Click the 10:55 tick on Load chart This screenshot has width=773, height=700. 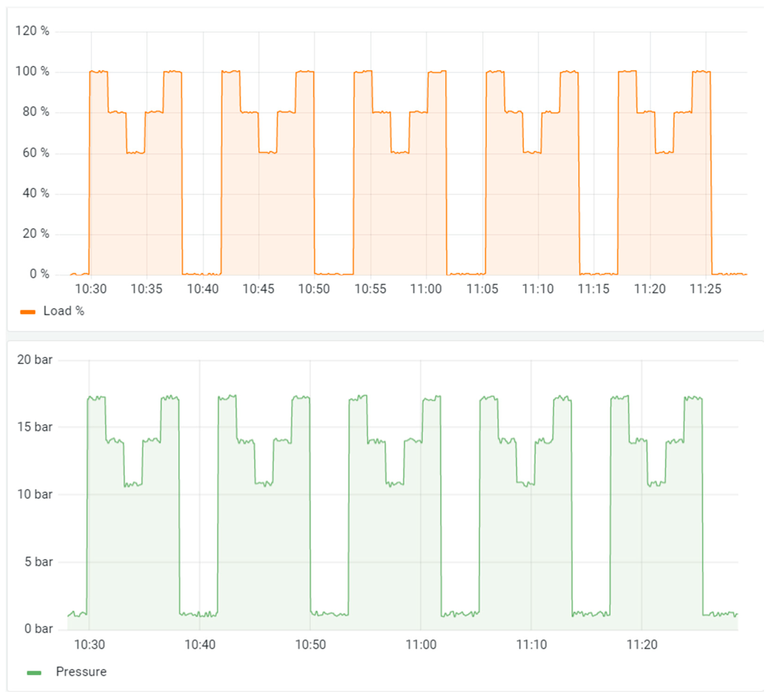coord(370,289)
